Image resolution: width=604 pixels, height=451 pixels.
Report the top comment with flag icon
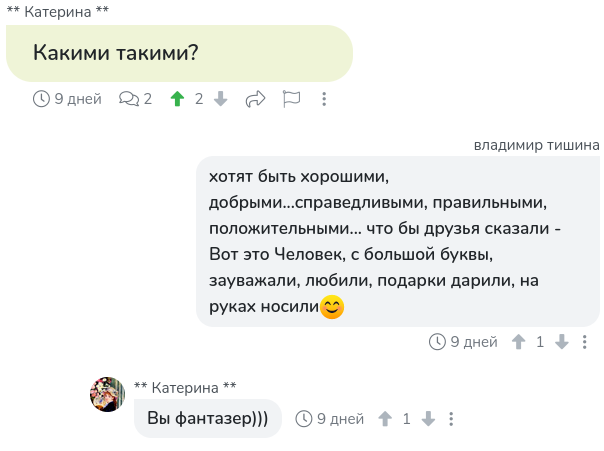[291, 99]
